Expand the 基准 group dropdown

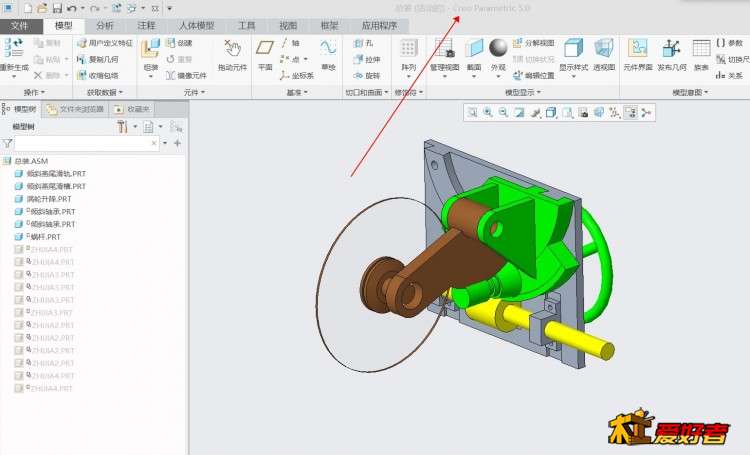pos(297,92)
